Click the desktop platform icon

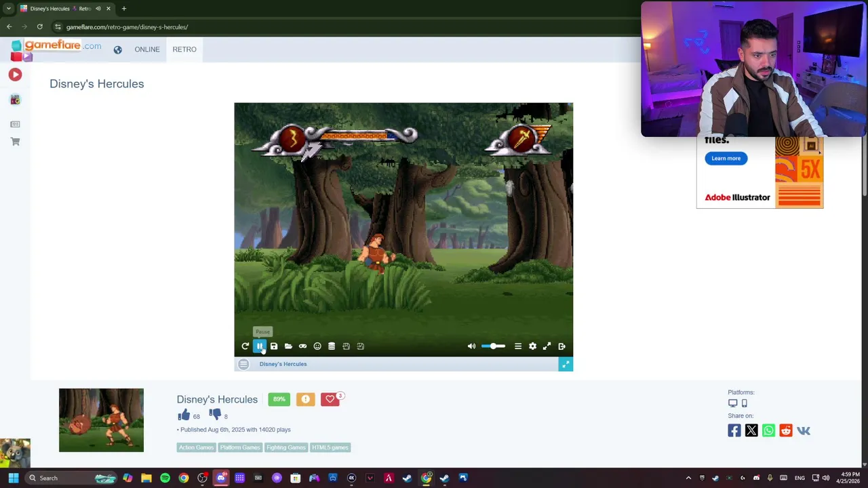[x=733, y=403]
